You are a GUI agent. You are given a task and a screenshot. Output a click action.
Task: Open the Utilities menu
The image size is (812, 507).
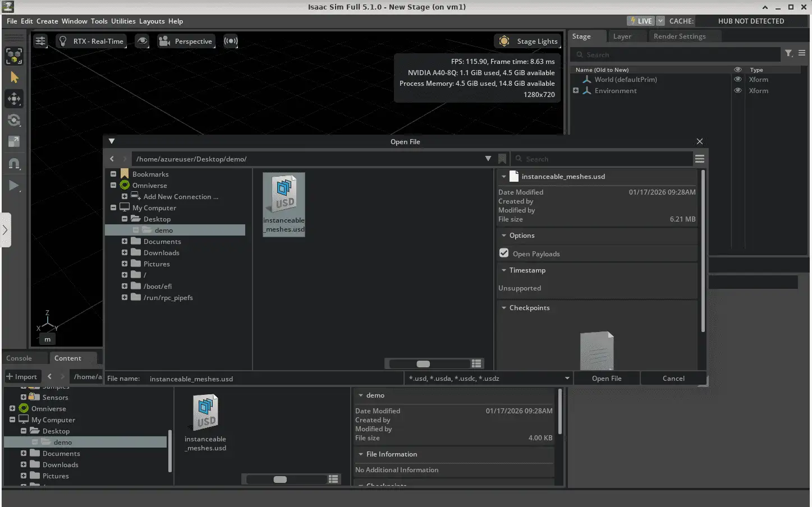(x=123, y=21)
